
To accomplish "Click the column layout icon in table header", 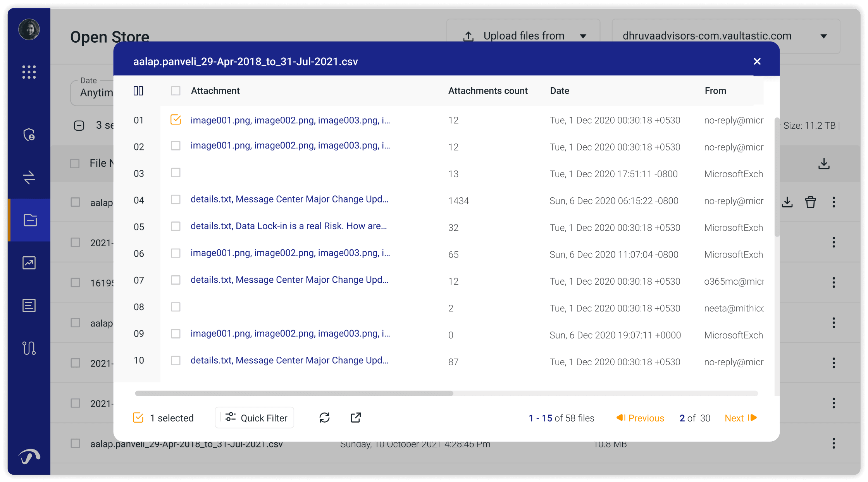I will tap(138, 91).
